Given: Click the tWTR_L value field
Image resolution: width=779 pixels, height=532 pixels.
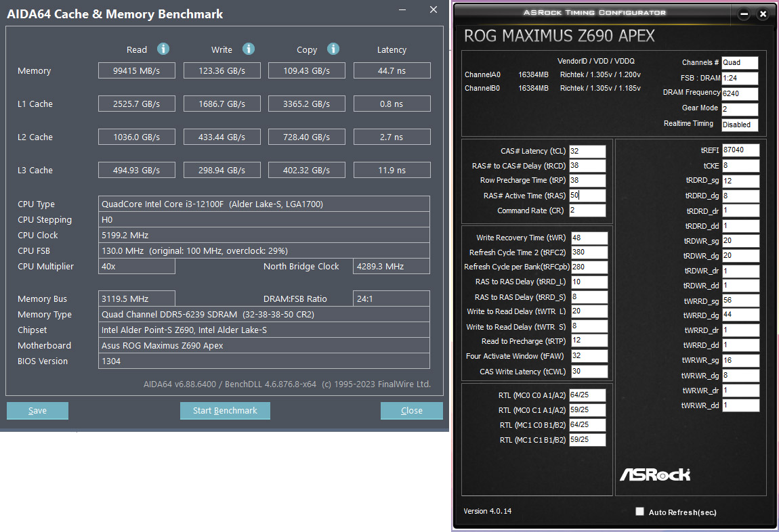Looking at the screenshot, I should pos(589,311).
